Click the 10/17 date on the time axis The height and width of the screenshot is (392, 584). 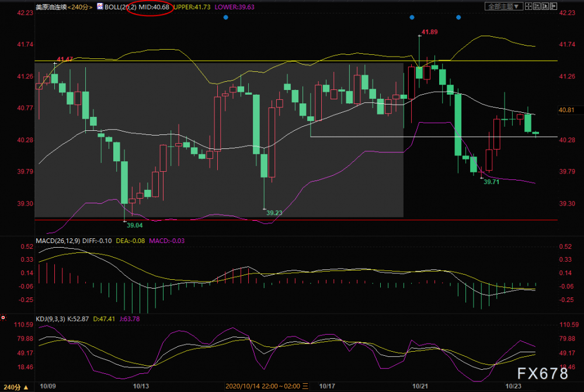(327, 386)
